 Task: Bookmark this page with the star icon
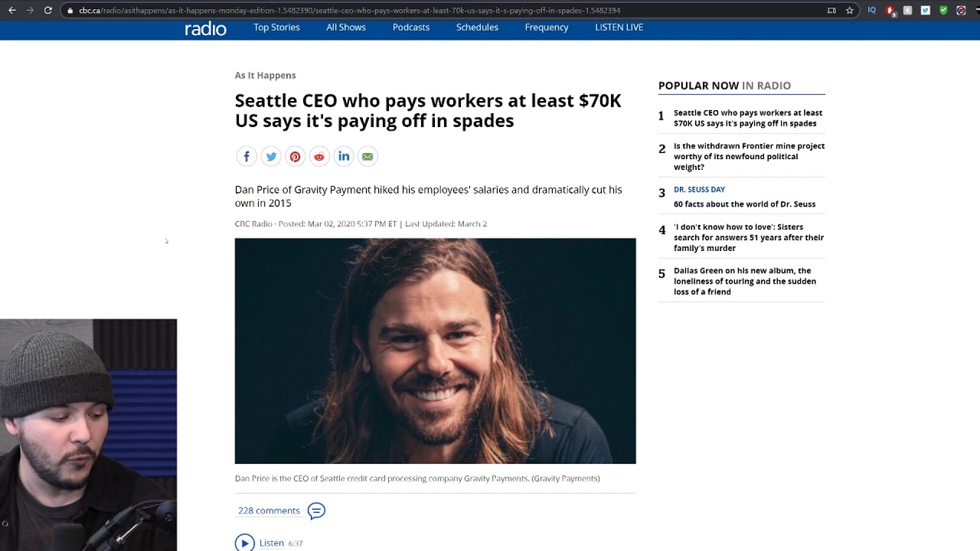(x=850, y=11)
